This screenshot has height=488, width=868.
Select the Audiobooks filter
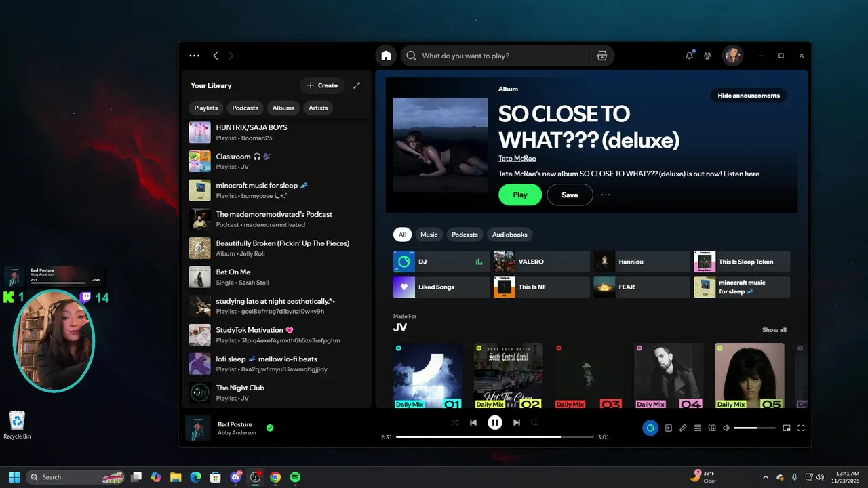point(509,235)
